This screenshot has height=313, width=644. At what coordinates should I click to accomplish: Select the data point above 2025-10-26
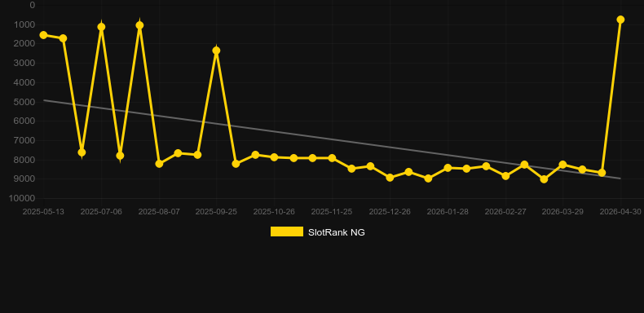pos(275,157)
